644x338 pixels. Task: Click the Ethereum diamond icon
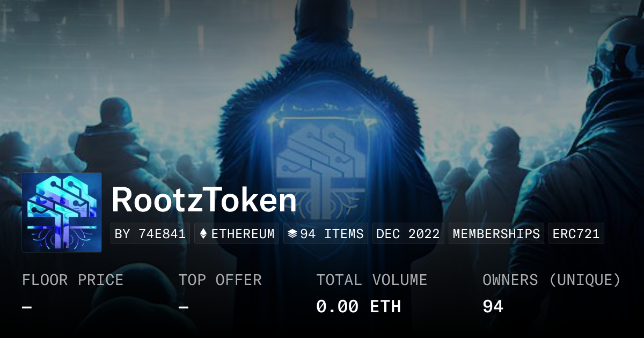(203, 234)
